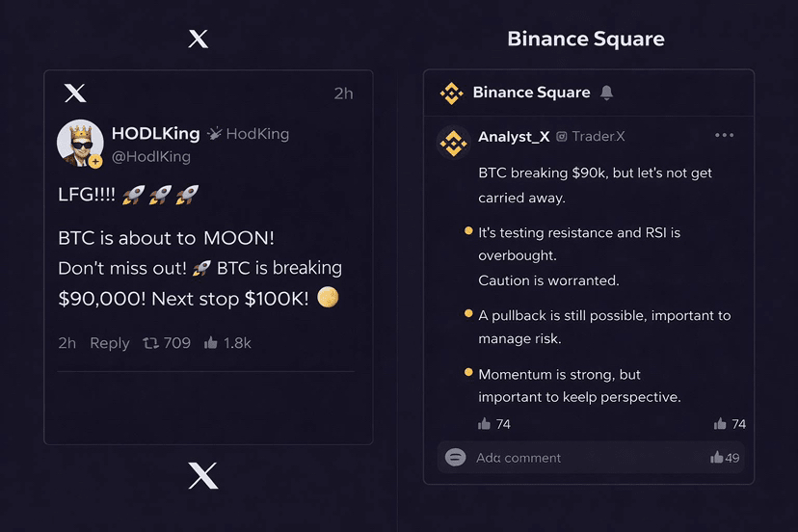Click the retweet icon showing 709
798x532 pixels.
(151, 343)
